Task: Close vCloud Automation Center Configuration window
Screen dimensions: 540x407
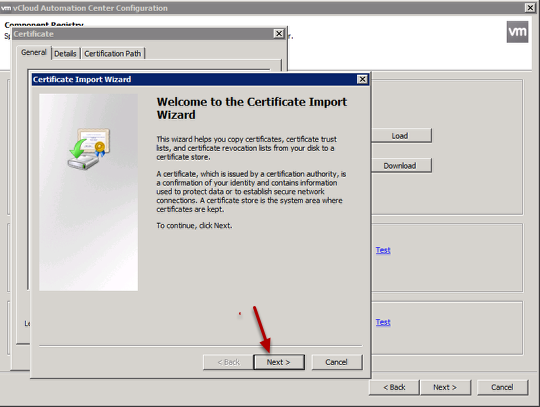Action: point(530,8)
